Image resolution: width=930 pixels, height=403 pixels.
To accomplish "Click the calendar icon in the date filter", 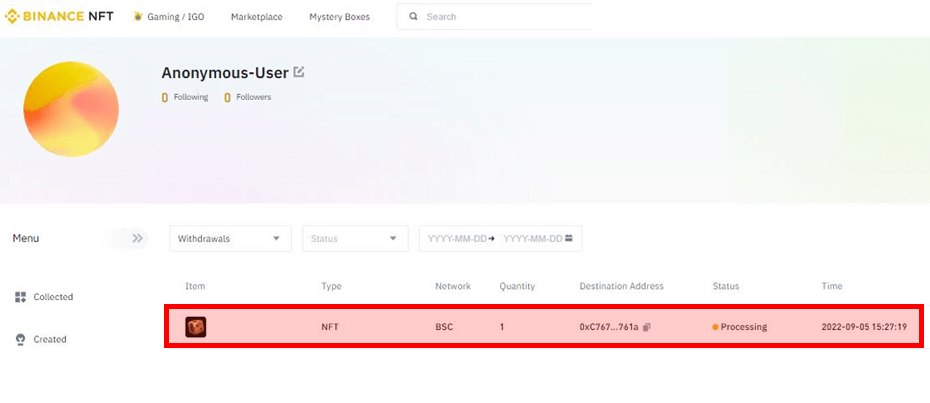I will (x=569, y=239).
